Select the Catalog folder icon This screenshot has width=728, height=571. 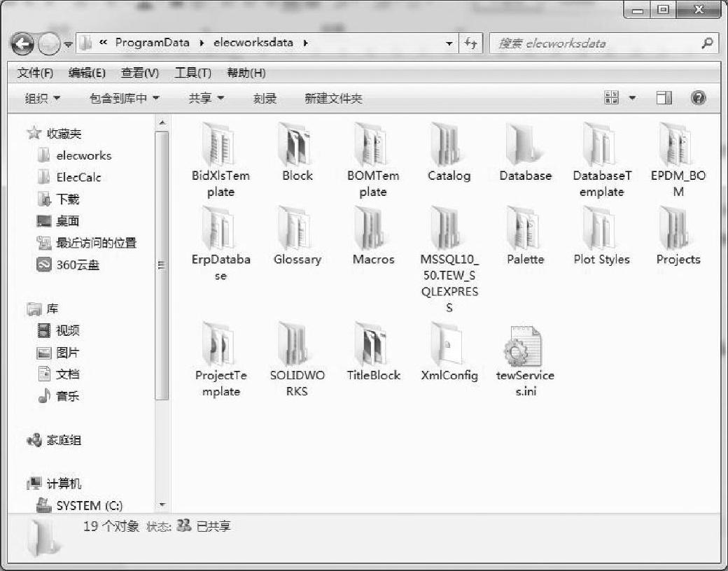tap(449, 145)
